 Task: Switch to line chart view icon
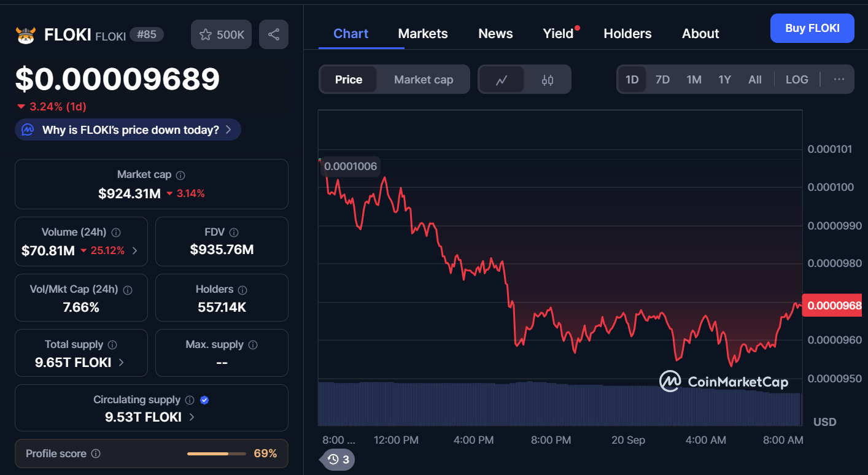(502, 80)
